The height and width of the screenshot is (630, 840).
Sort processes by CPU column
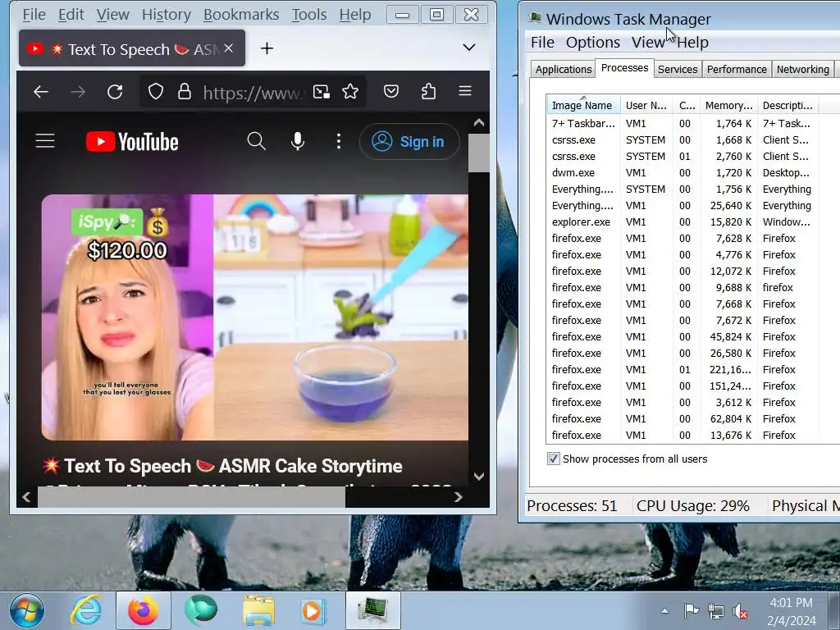pyautogui.click(x=687, y=105)
